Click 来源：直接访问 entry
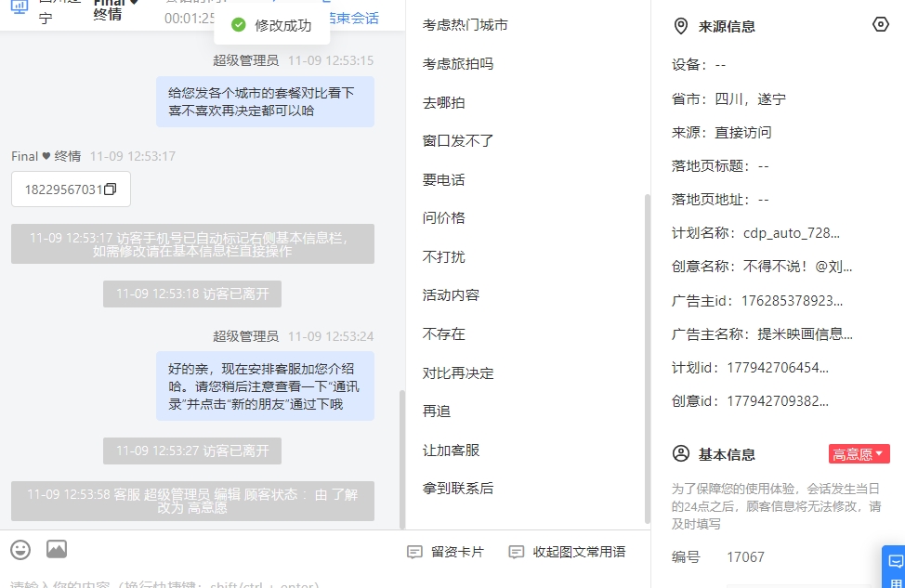 [x=721, y=133]
